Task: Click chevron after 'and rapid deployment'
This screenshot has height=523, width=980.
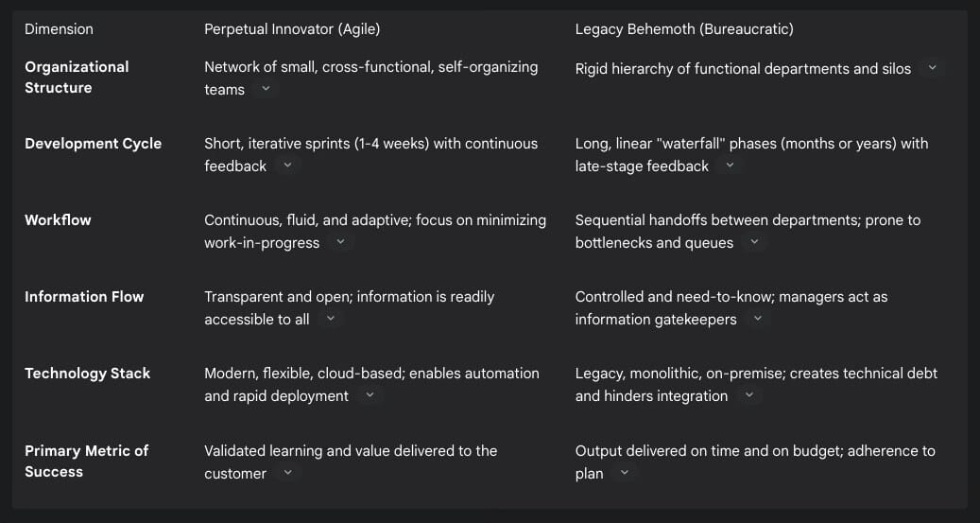Action: coord(370,395)
